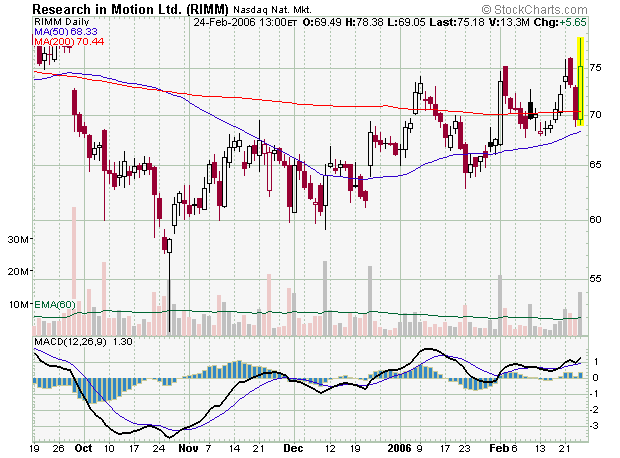Click the Dec date axis label
Viewport: 620px width, 458px height.
293,448
